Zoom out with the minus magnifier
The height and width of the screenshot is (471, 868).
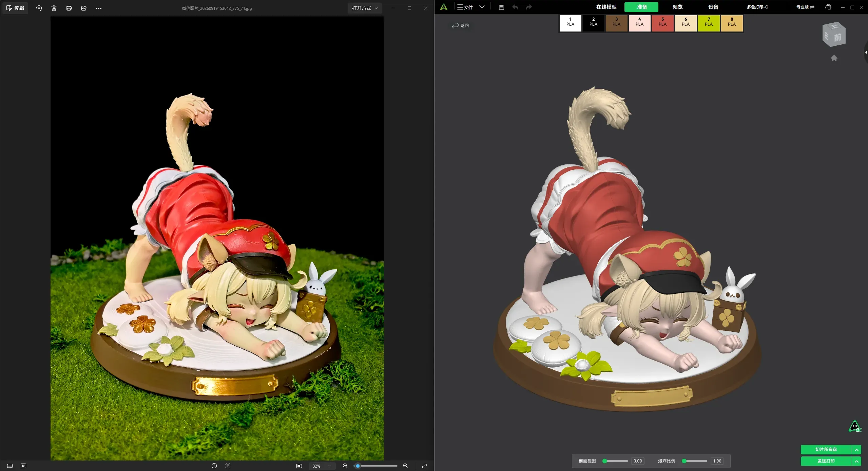point(345,466)
